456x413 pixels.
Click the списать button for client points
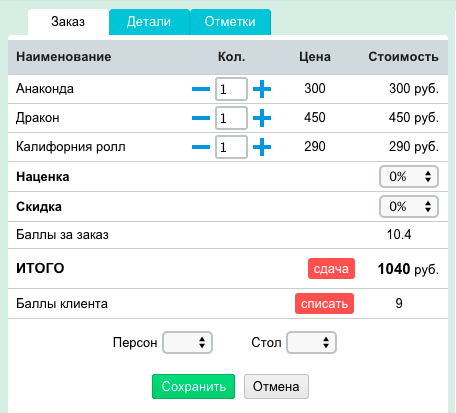coord(324,304)
